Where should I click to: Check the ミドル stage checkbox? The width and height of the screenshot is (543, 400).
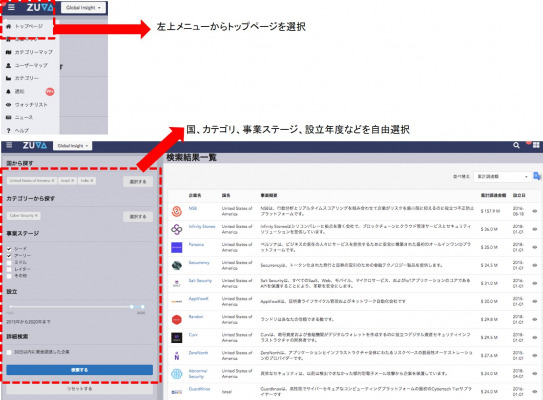[x=9, y=263]
